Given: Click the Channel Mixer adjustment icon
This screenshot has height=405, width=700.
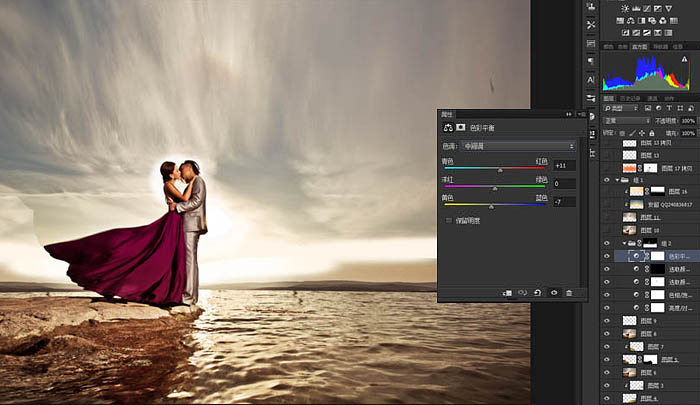Looking at the screenshot, I should pos(663,21).
